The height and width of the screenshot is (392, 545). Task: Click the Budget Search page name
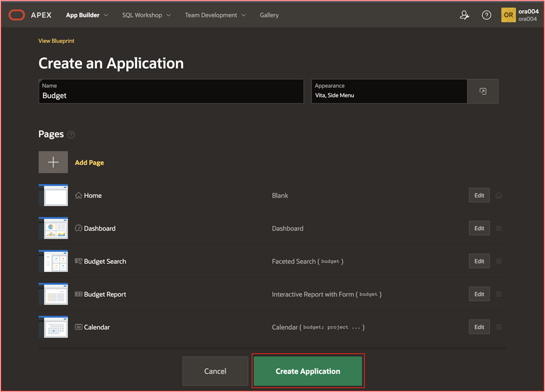pyautogui.click(x=105, y=262)
